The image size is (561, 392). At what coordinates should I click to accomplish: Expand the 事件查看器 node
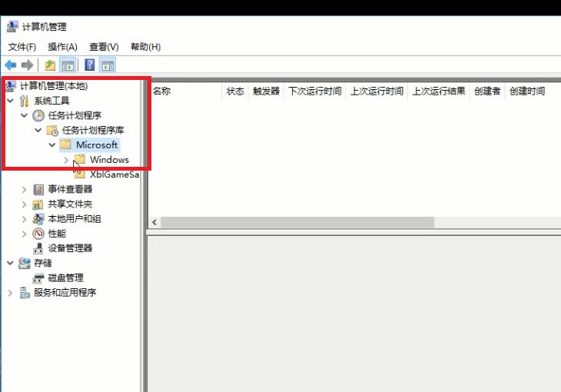click(x=24, y=189)
